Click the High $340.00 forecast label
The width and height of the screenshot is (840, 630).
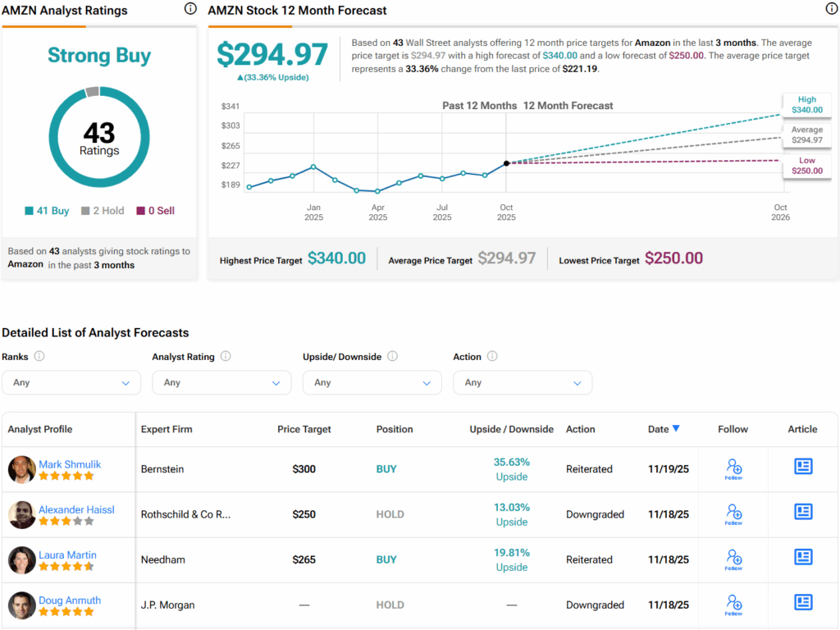tap(807, 104)
